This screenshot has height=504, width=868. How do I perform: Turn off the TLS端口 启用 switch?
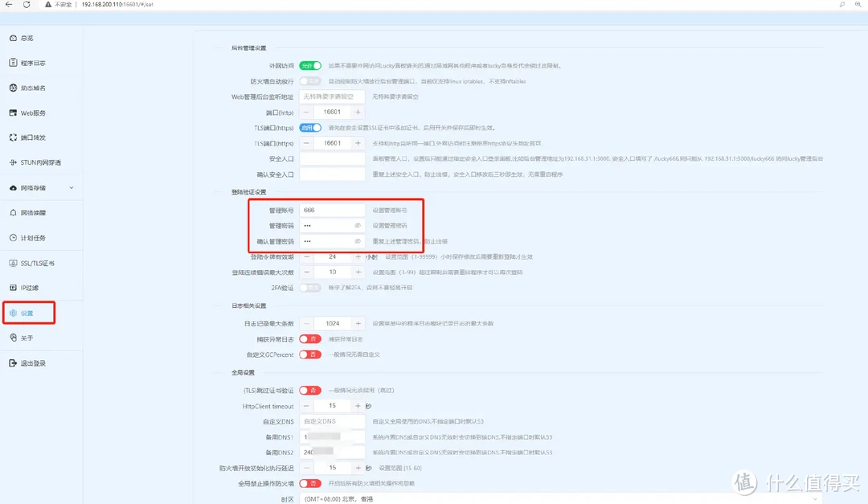click(x=309, y=127)
